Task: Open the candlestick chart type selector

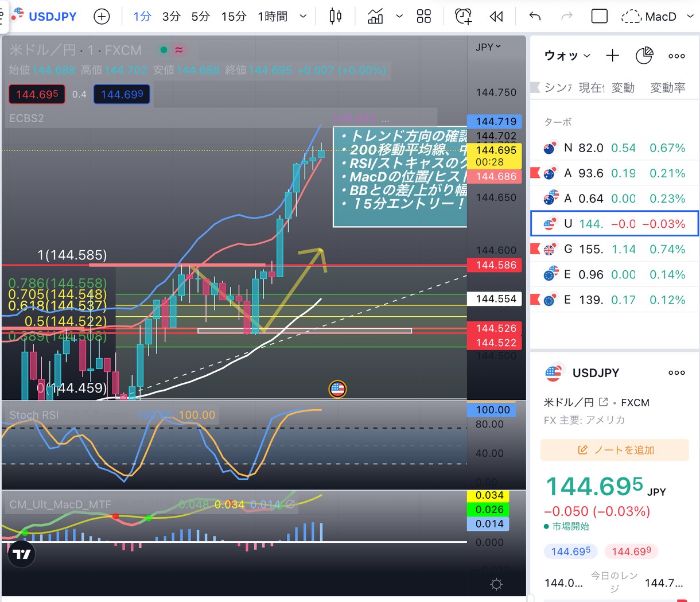Action: coord(336,16)
